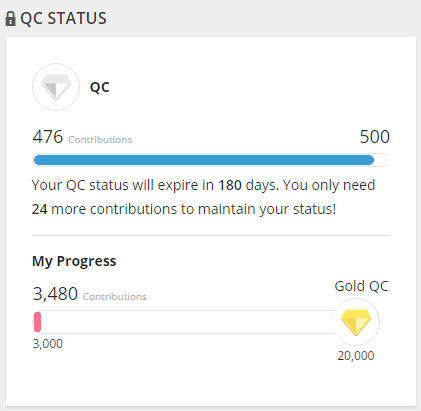The height and width of the screenshot is (411, 421).
Task: Click the 20,000 Gold QC target label
Action: pyautogui.click(x=356, y=356)
